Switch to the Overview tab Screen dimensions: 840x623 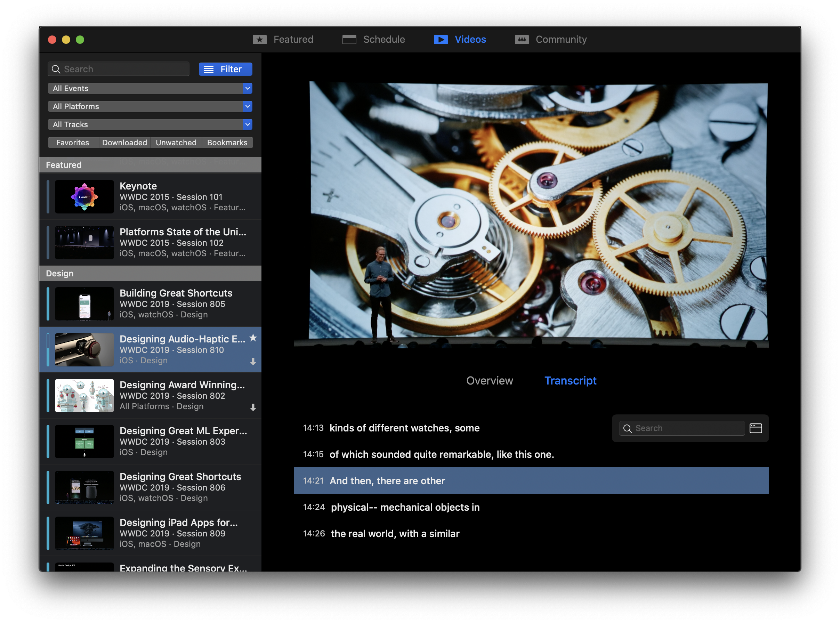(x=489, y=381)
